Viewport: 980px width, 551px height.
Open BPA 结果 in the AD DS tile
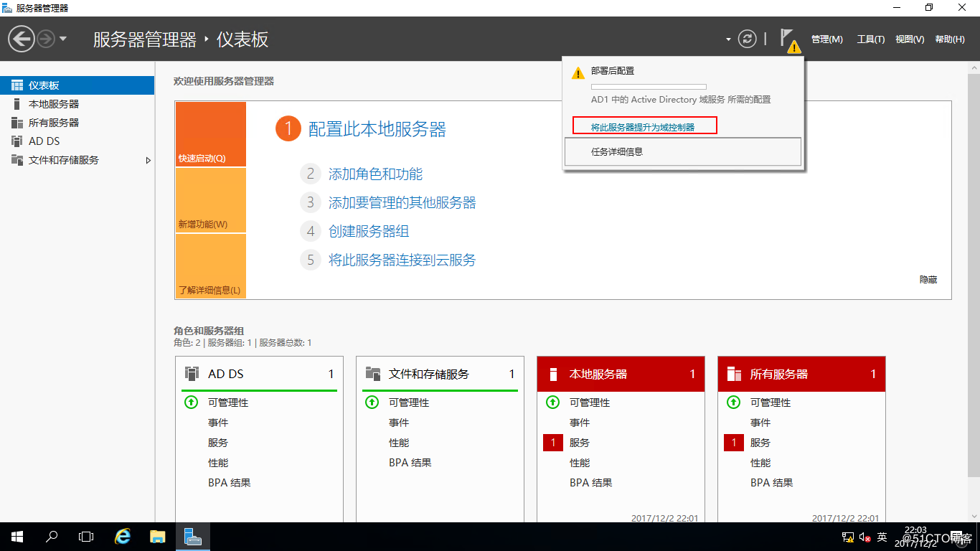[230, 483]
